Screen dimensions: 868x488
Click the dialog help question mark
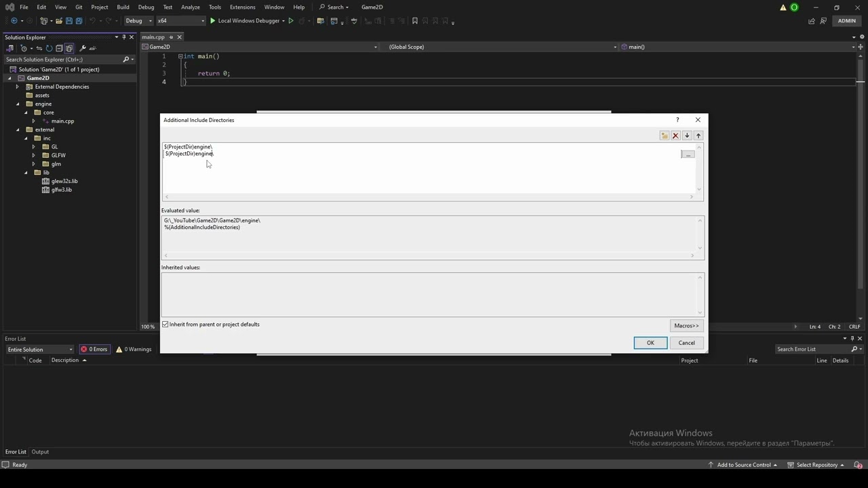tap(677, 120)
